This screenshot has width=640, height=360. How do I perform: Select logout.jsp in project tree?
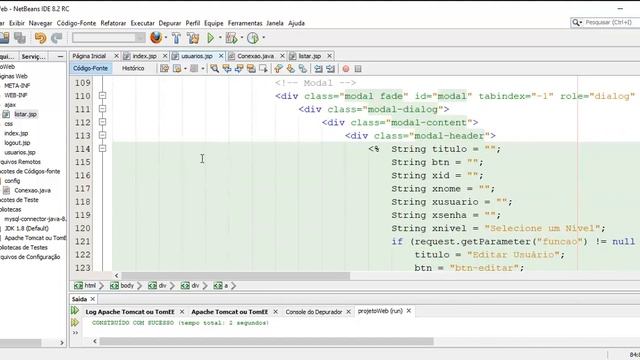click(17, 143)
